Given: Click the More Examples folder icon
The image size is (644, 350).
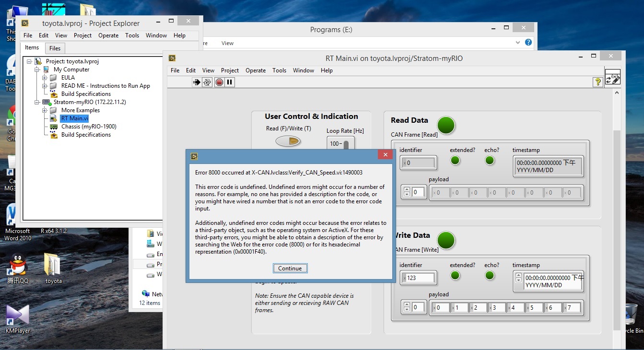Looking at the screenshot, I should pos(54,110).
